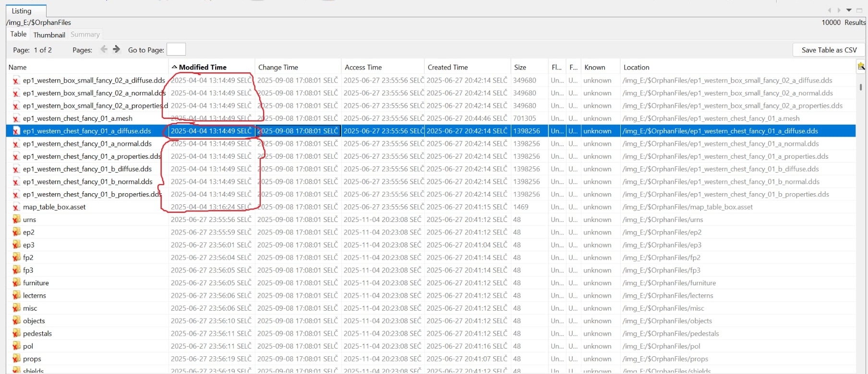Screen dimensions: 868x374
Task: Click the vertical scrollbar thumb of the table
Action: (x=861, y=87)
